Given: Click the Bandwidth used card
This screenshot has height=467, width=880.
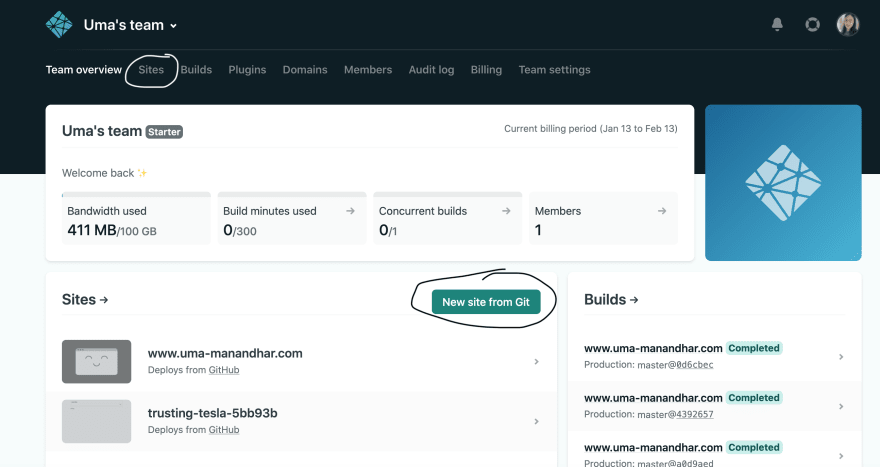Looking at the screenshot, I should [136, 218].
